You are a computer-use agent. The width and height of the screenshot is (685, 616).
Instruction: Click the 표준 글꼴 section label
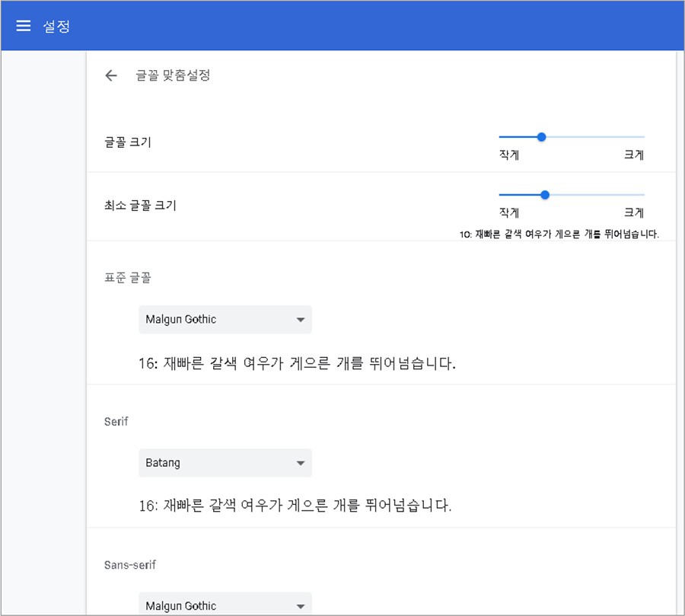pyautogui.click(x=128, y=277)
